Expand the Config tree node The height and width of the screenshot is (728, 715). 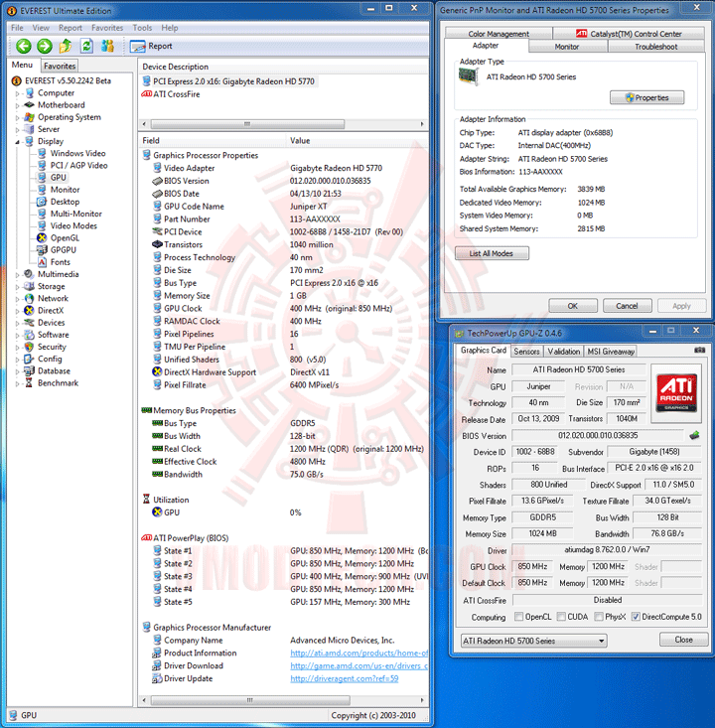18,360
